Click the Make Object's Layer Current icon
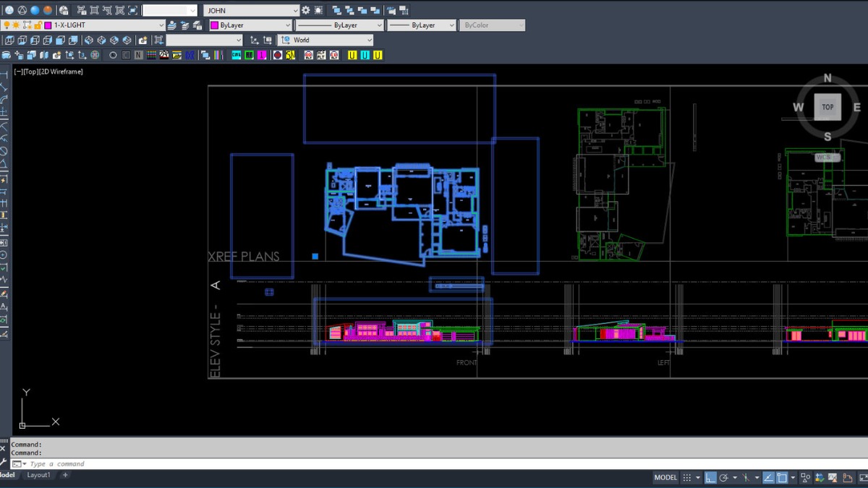This screenshot has width=868, height=488. click(171, 25)
